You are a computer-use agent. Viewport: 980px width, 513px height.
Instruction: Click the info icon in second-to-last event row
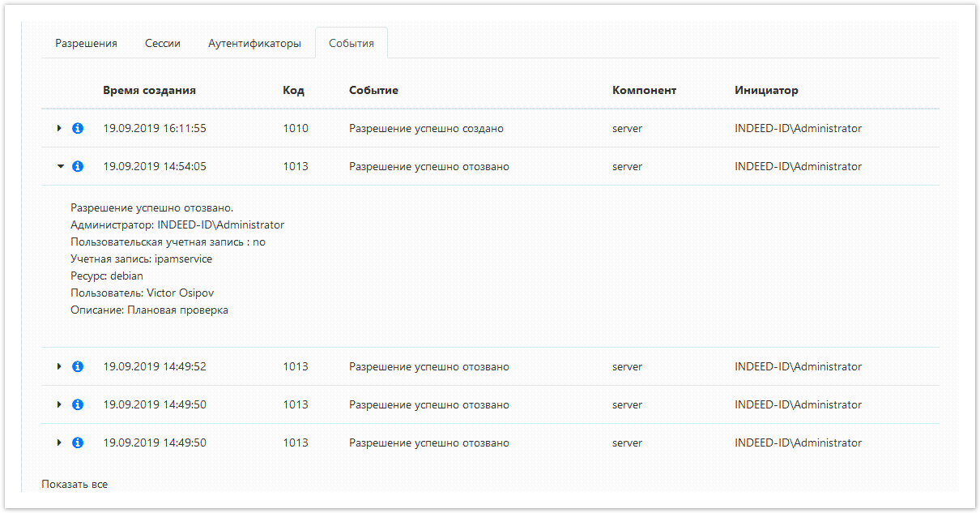(78, 404)
